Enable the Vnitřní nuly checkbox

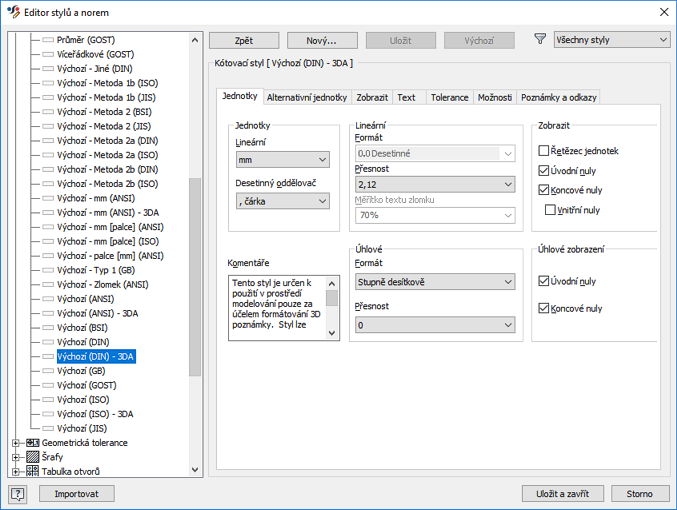click(550, 210)
